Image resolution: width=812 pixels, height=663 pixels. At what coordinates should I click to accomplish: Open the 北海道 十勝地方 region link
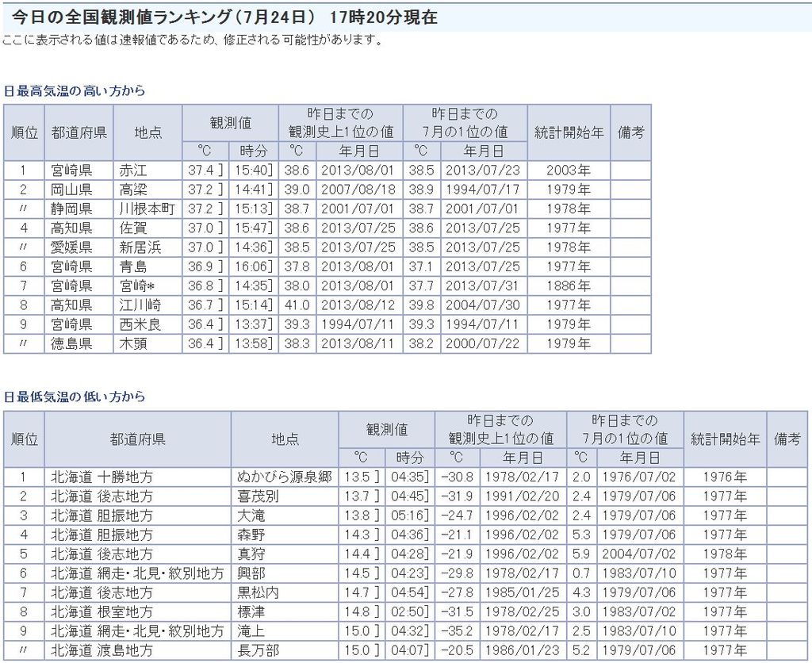[101, 477]
